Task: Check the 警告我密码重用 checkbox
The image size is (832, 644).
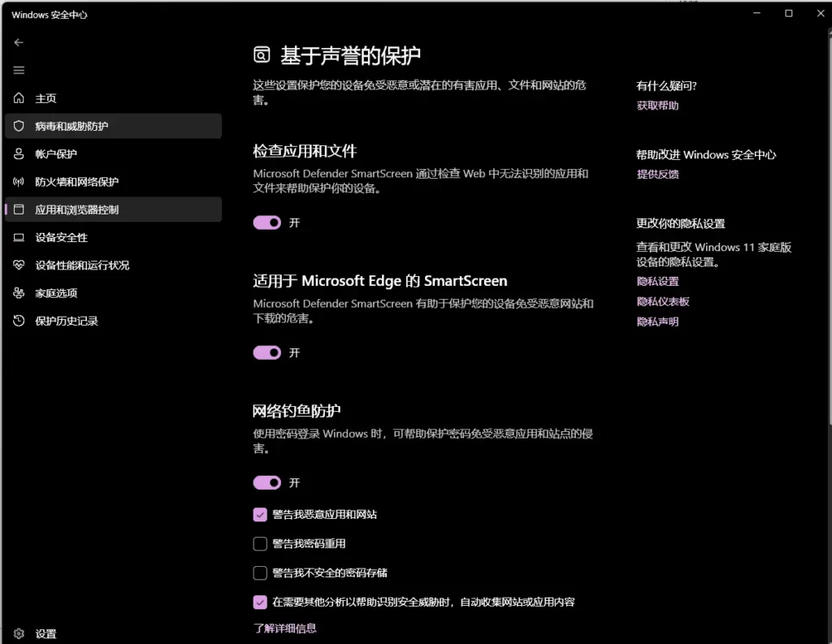Action: click(260, 544)
